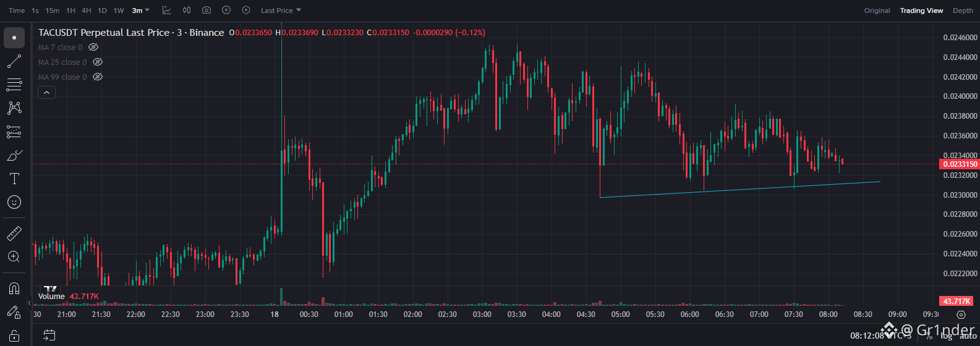Select the ruler measure tool
The height and width of the screenshot is (346, 980).
[x=14, y=234]
